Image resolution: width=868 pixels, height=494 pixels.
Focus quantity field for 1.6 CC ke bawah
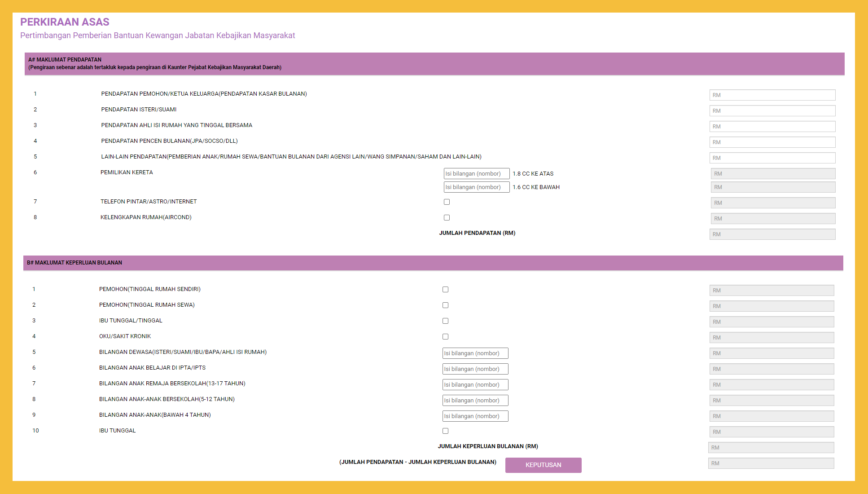click(x=476, y=187)
